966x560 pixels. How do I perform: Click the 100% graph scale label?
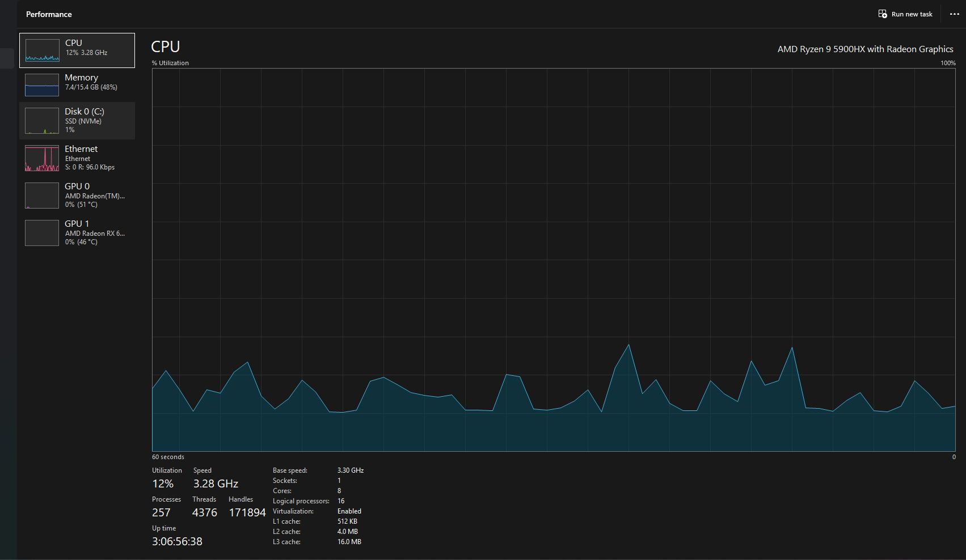[x=948, y=63]
